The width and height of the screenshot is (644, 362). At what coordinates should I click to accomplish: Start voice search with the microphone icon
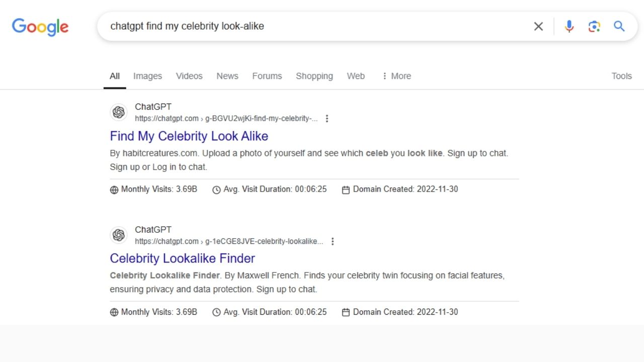tap(569, 26)
